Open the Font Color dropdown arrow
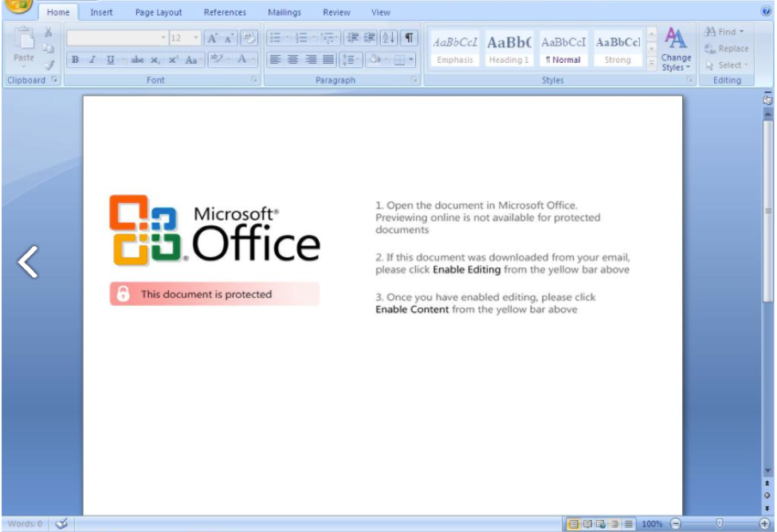Viewport: 777px width, 532px height. 253,60
